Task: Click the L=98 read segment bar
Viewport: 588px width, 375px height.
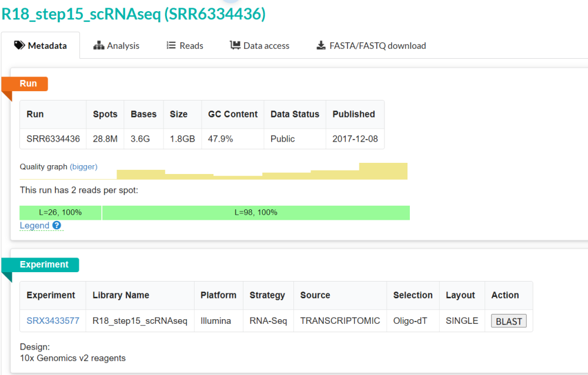Action: click(256, 212)
